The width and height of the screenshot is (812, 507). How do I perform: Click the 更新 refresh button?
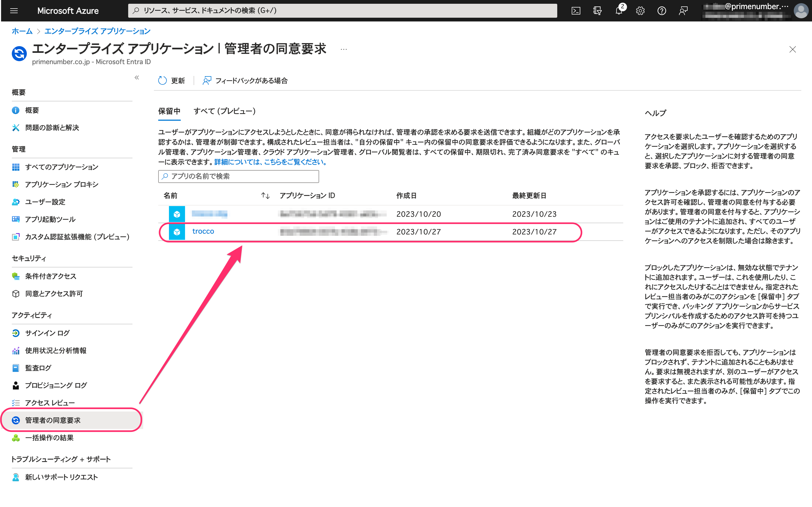coord(171,80)
